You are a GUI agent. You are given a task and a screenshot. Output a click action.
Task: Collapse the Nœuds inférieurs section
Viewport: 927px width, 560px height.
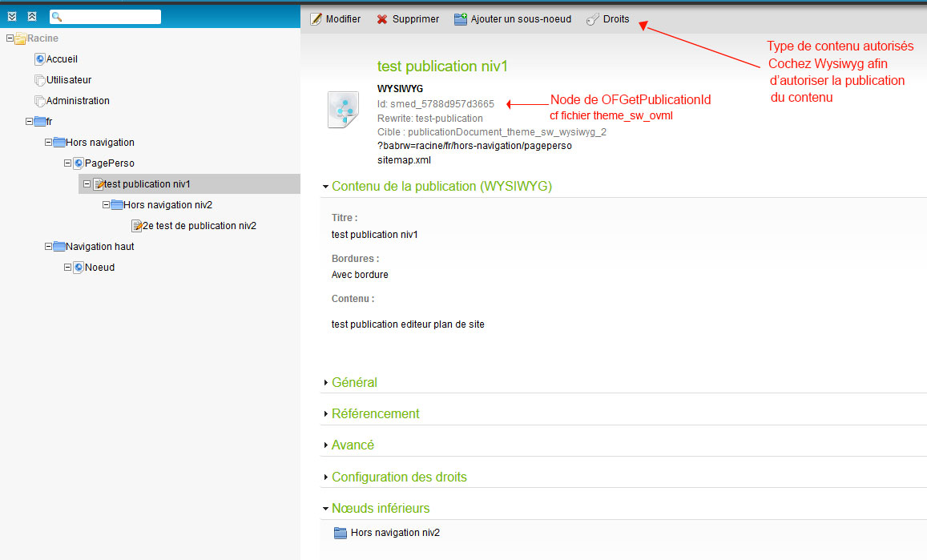coord(381,509)
